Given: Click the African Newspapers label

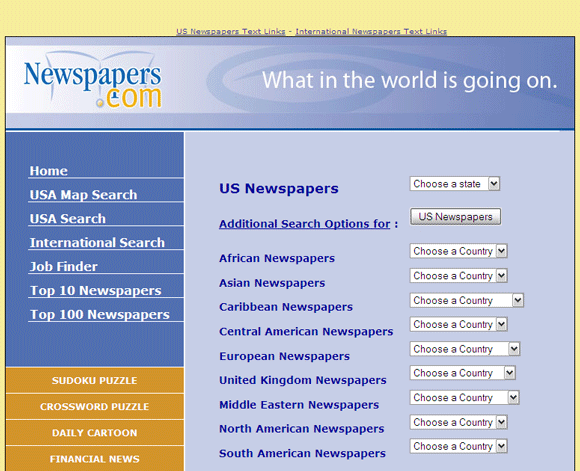Looking at the screenshot, I should [277, 258].
